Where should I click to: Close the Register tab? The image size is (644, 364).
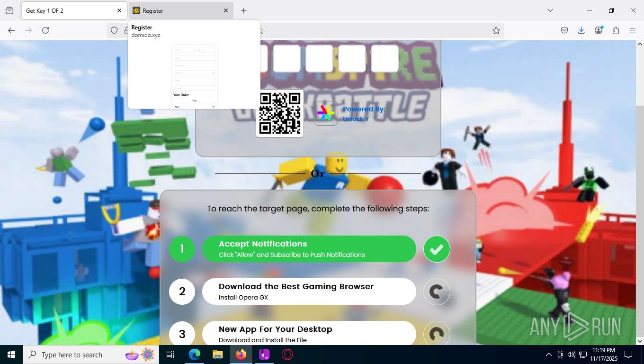pyautogui.click(x=225, y=10)
